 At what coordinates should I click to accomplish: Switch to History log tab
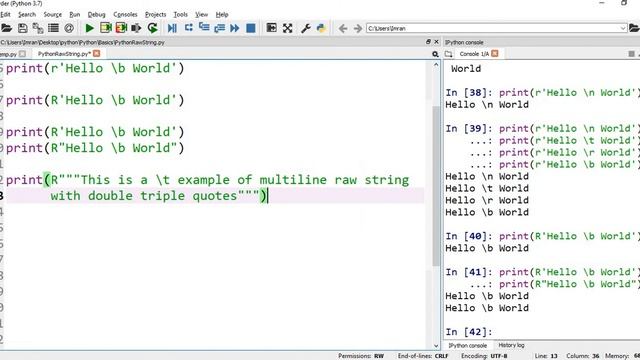pyautogui.click(x=511, y=345)
